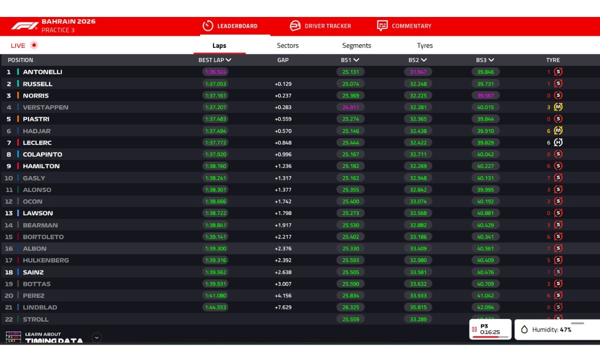600x364 pixels.
Task: Click Hamilton's soft tyre icon
Action: tap(558, 166)
